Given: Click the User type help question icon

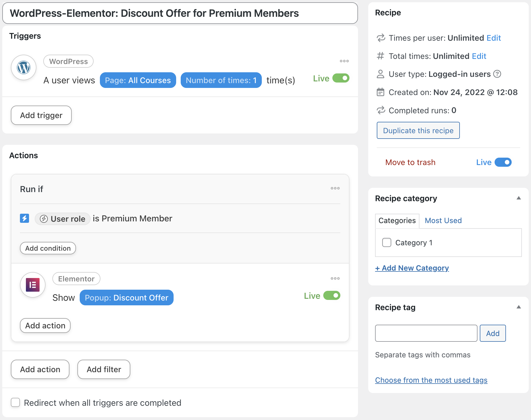Looking at the screenshot, I should pyautogui.click(x=497, y=74).
